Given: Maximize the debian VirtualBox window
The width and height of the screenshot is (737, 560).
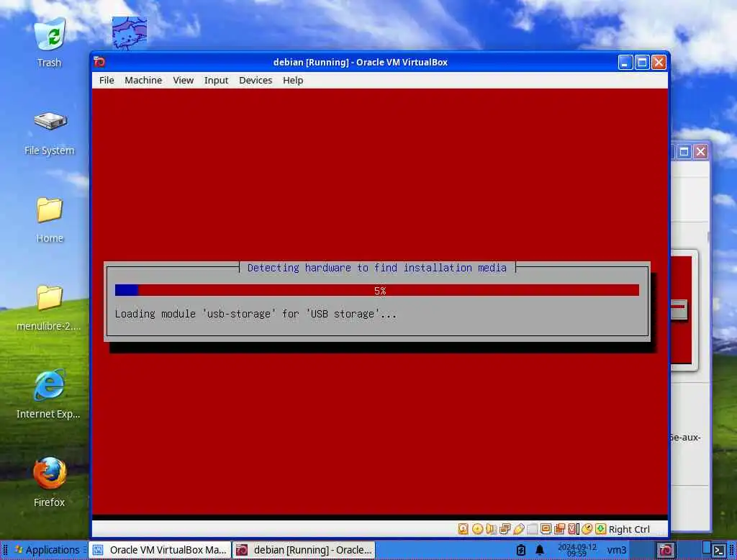Looking at the screenshot, I should click(641, 62).
